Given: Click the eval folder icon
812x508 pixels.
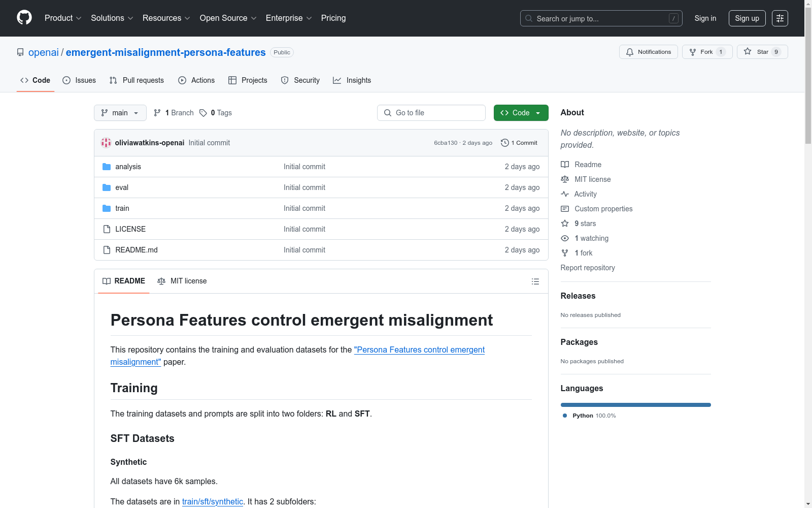Looking at the screenshot, I should click(x=107, y=187).
